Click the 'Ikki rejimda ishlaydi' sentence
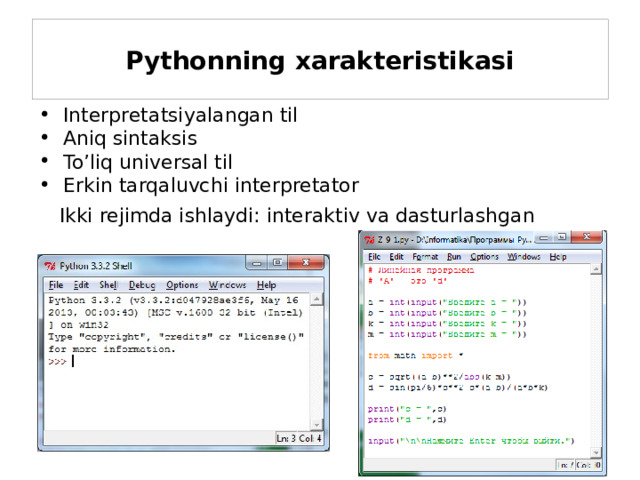Image resolution: width=640 pixels, height=480 pixels. (x=297, y=215)
